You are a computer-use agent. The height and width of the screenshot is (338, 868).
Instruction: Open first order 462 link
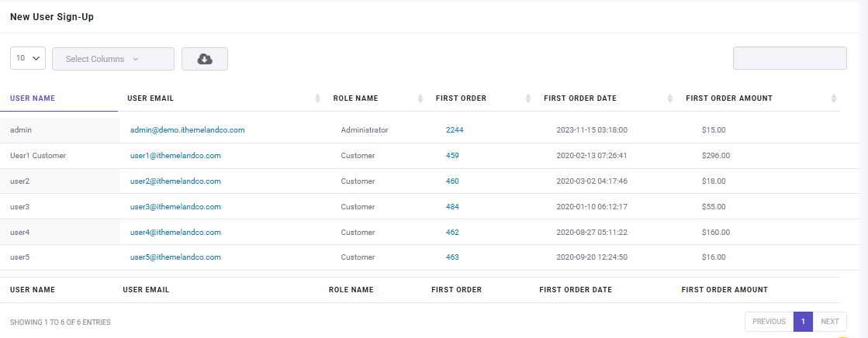tap(452, 232)
